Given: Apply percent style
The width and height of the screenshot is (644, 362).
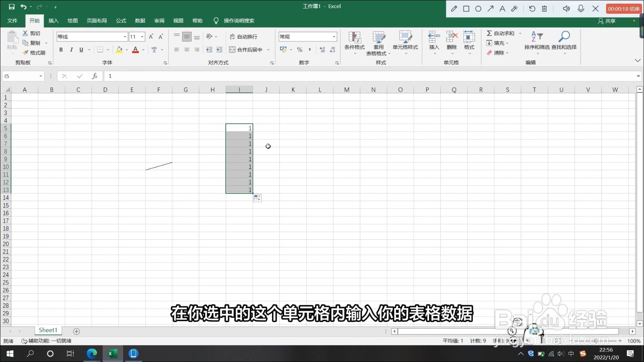Looking at the screenshot, I should (x=299, y=49).
